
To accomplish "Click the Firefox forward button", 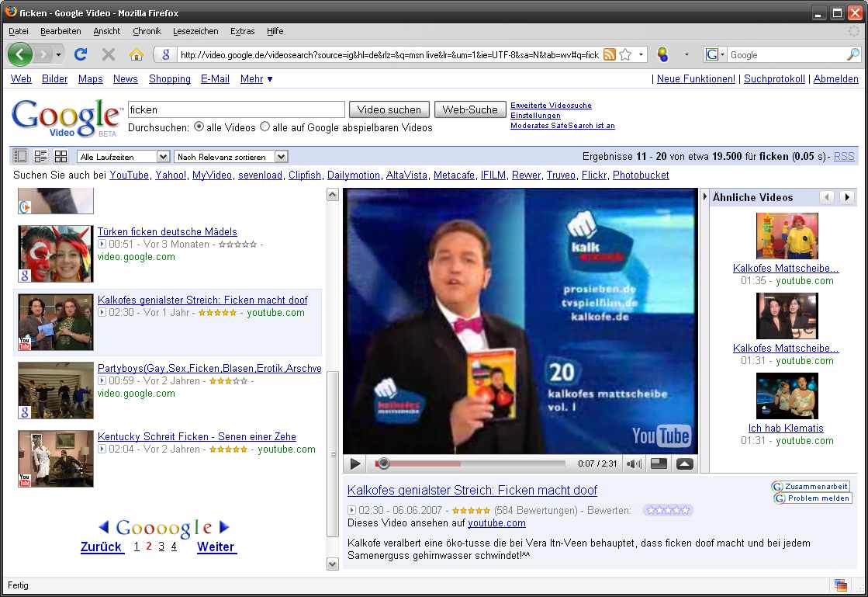I will [x=43, y=54].
